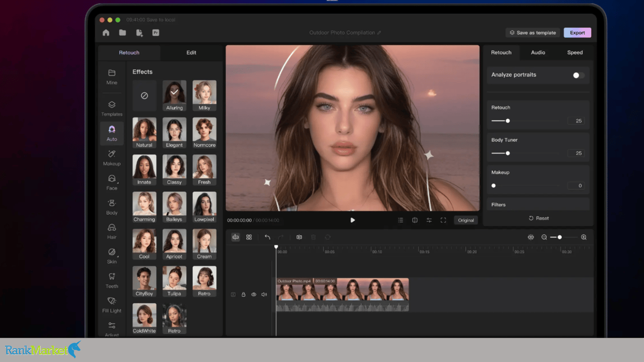Adjust the Makeup slider handle
This screenshot has width=644, height=362.
[494, 186]
